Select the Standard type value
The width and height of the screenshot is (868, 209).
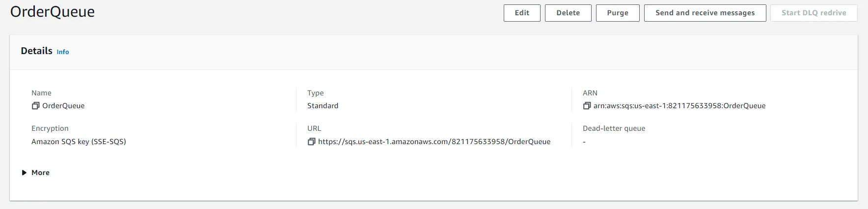323,106
